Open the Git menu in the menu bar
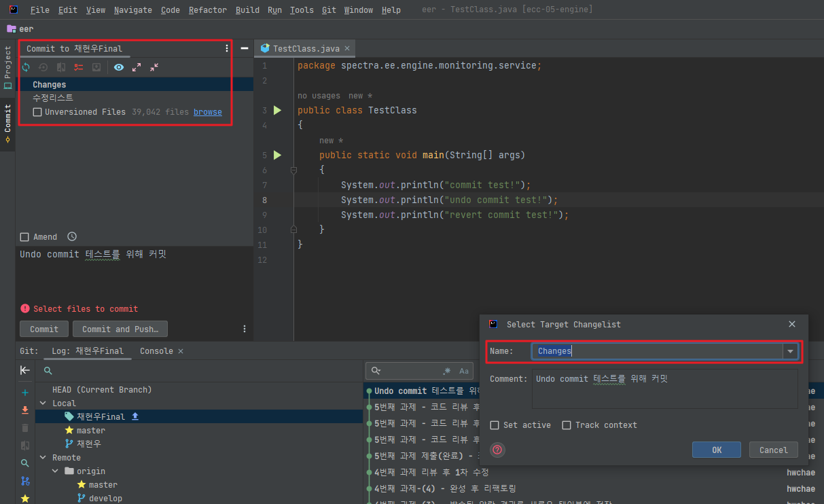The image size is (824, 504). point(328,10)
